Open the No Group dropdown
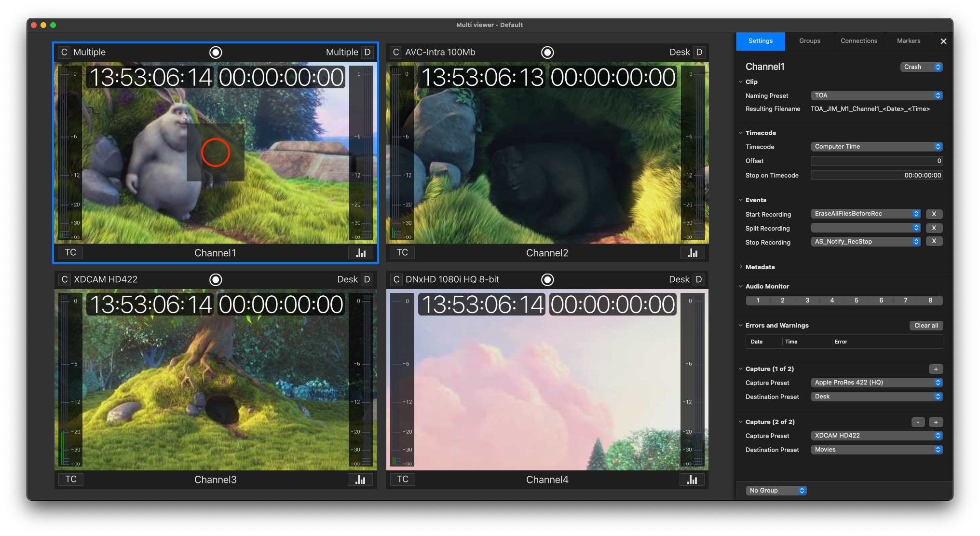 tap(776, 491)
